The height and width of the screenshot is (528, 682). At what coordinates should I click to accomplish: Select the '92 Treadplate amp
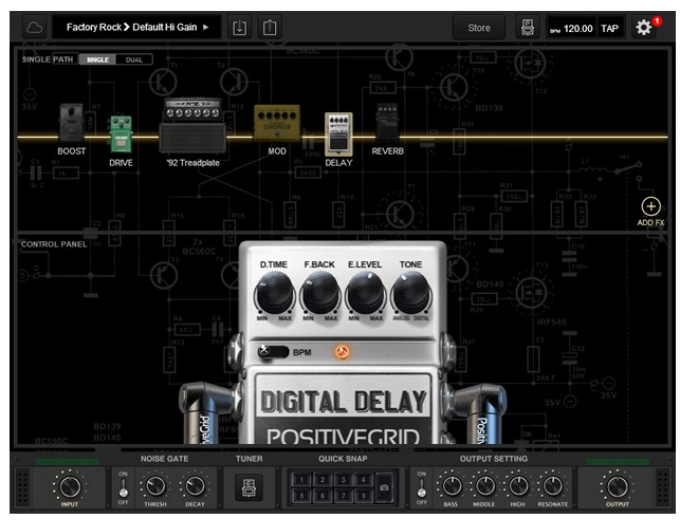(193, 126)
